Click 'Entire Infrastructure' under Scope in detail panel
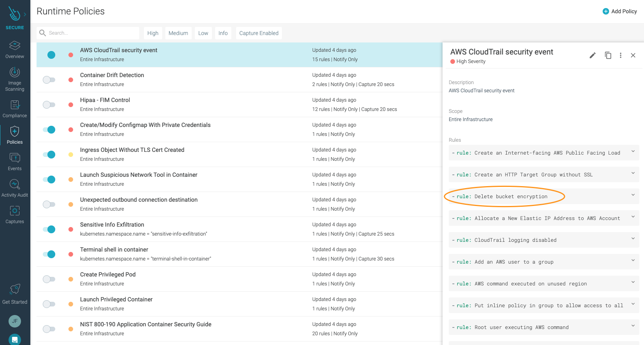 click(471, 120)
